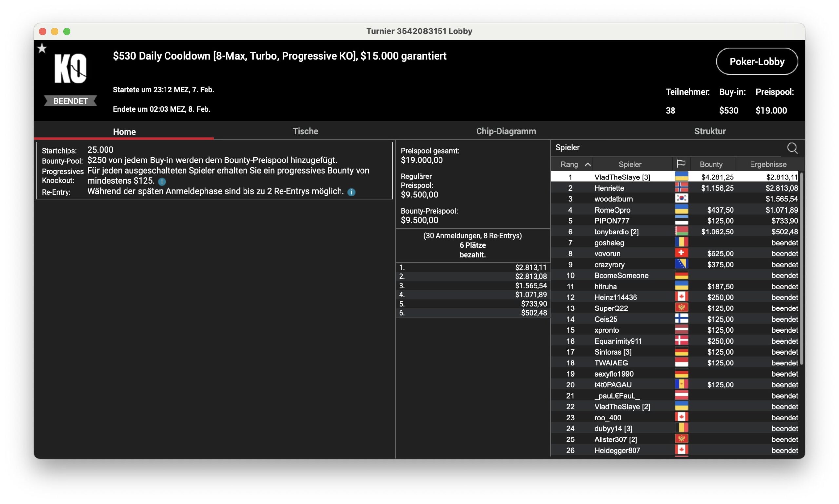Click woodatburn's South Korea flag icon

(681, 199)
